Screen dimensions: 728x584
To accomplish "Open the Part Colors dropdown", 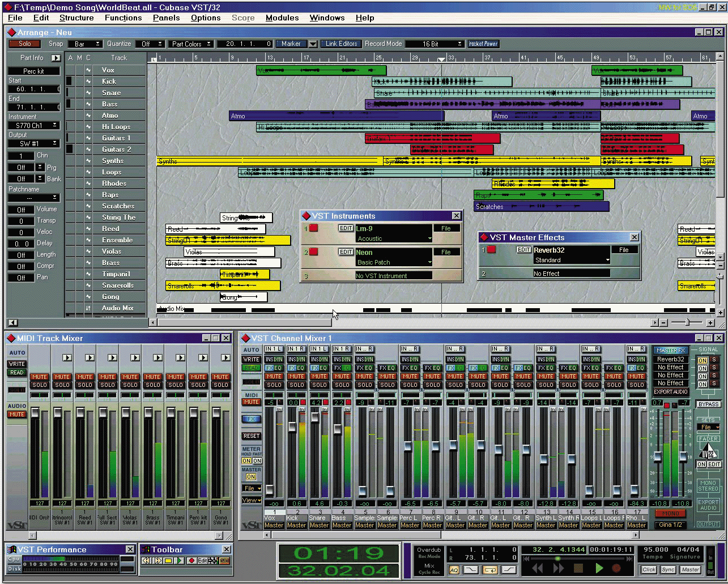I will click(191, 44).
